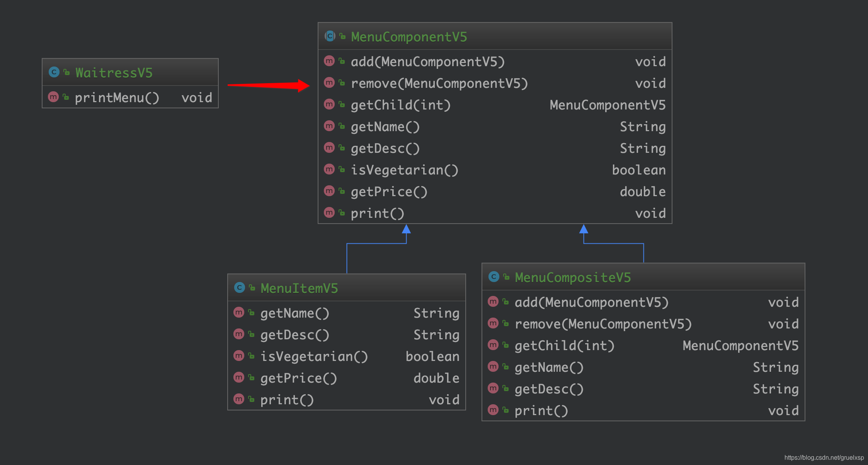Click method icon of remove(MenuComponentV5) in MenuComponentV5
This screenshot has width=868, height=465.
[x=329, y=82]
